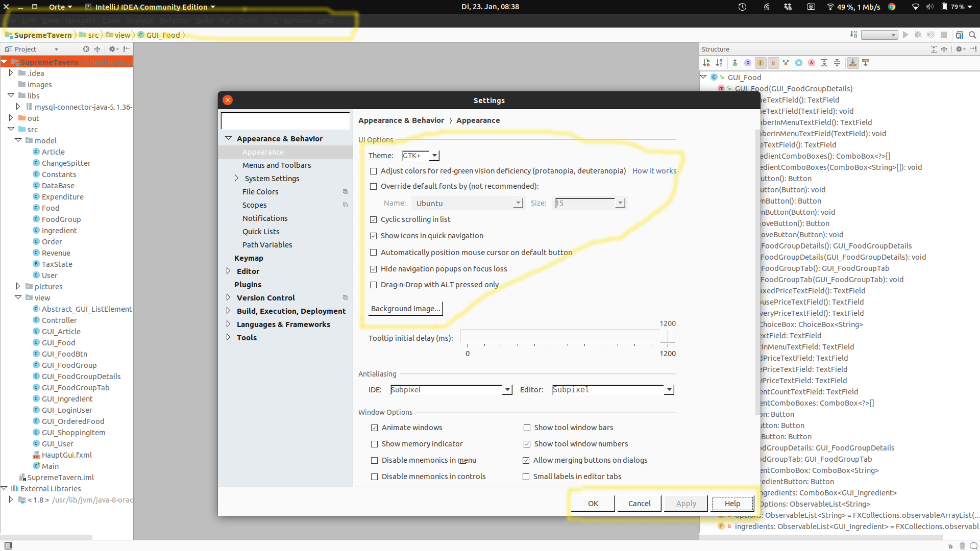Expand the Editor settings category
This screenshot has width=980, height=551.
[228, 271]
